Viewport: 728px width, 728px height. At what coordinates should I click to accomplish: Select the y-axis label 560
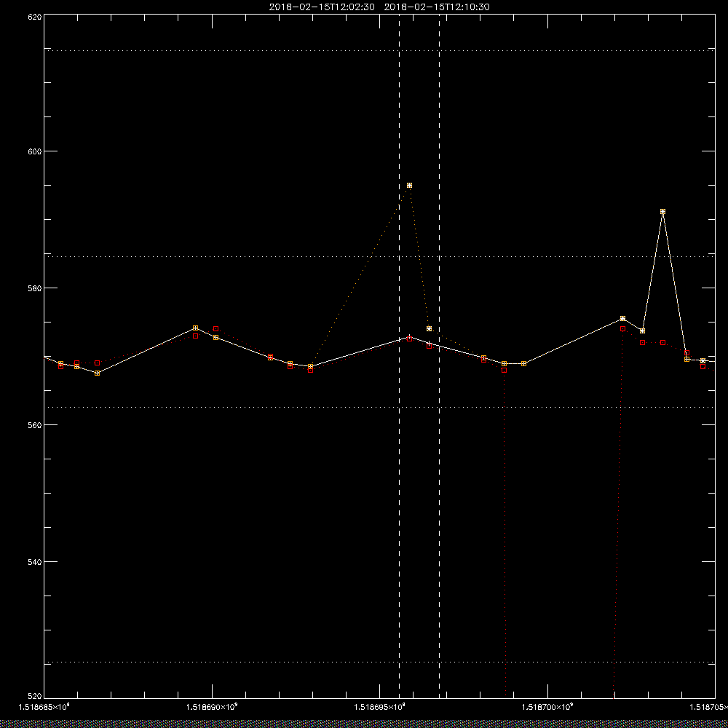35,425
